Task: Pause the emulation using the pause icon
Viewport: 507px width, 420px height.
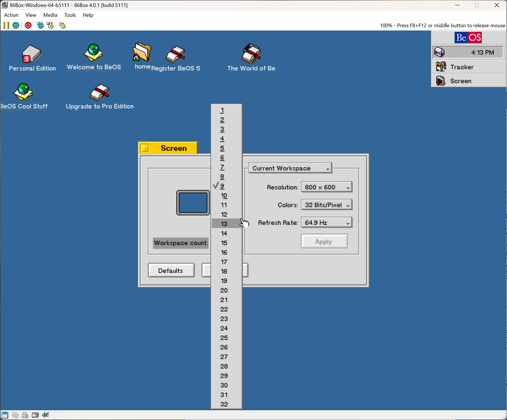Action: (6, 25)
